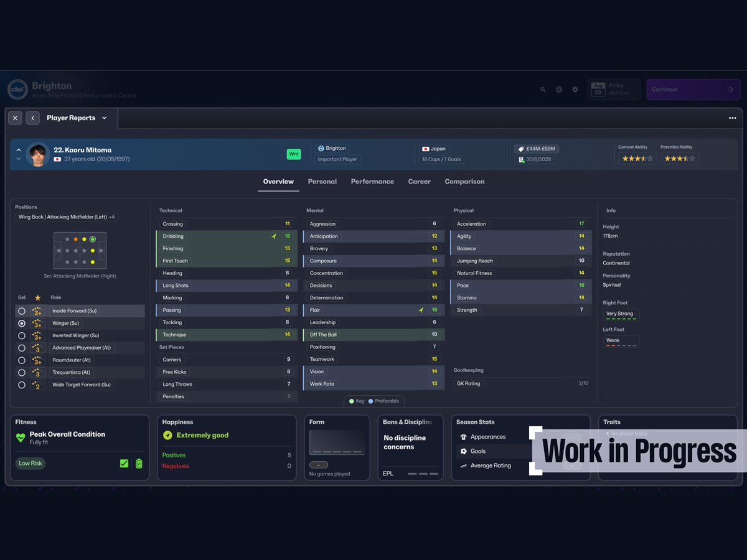Go to next player with down chevron
This screenshot has width=747, height=560.
18,159
